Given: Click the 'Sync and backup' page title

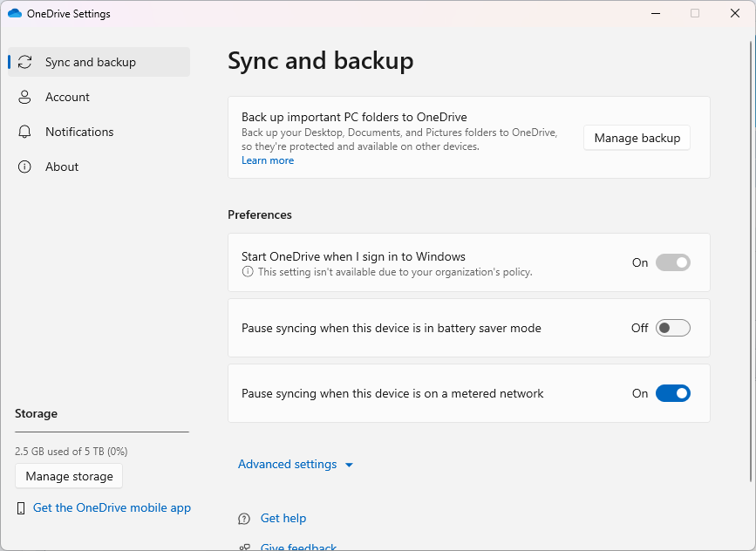Looking at the screenshot, I should (320, 61).
